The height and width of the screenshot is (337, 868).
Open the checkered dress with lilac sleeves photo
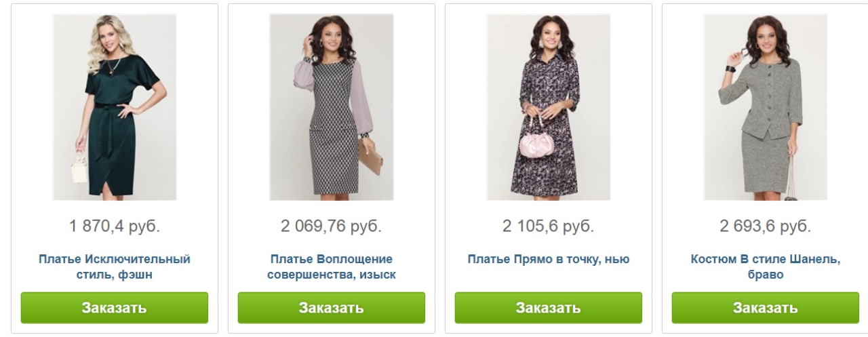(x=332, y=107)
